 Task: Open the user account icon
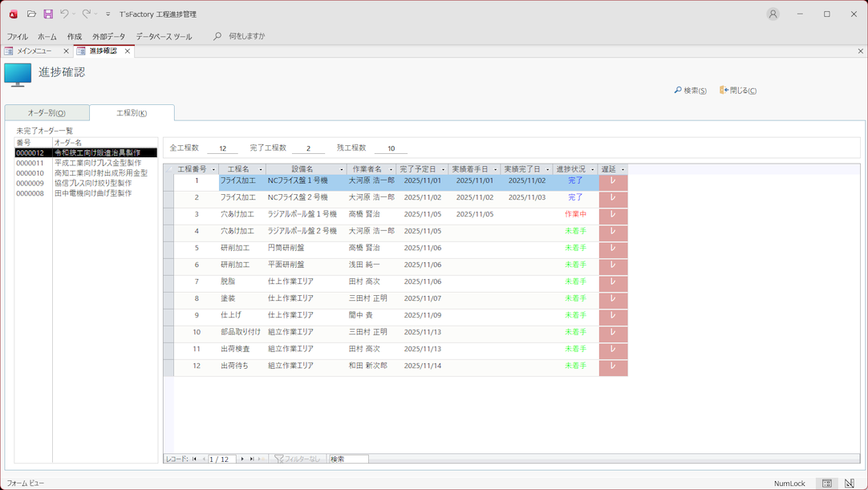(773, 14)
